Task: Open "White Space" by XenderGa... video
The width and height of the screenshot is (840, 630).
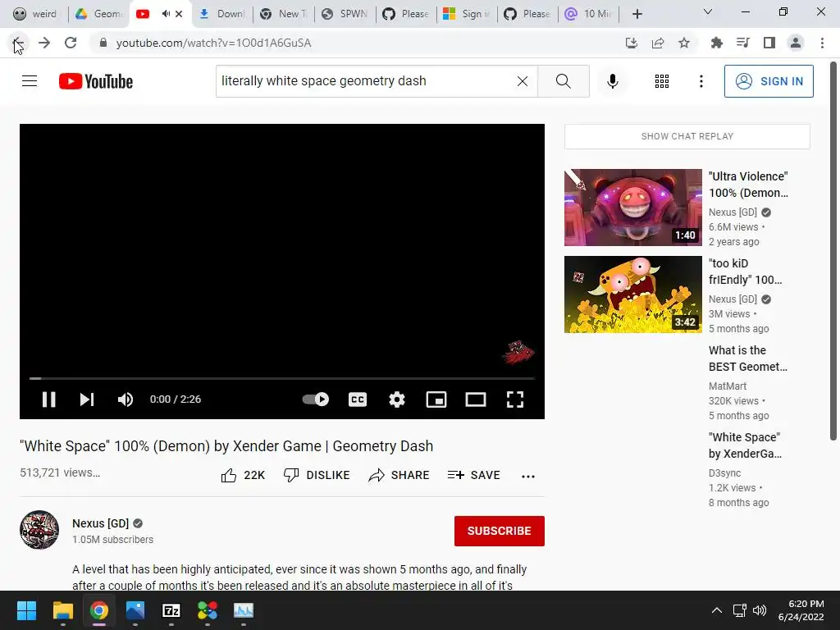Action: pos(745,445)
